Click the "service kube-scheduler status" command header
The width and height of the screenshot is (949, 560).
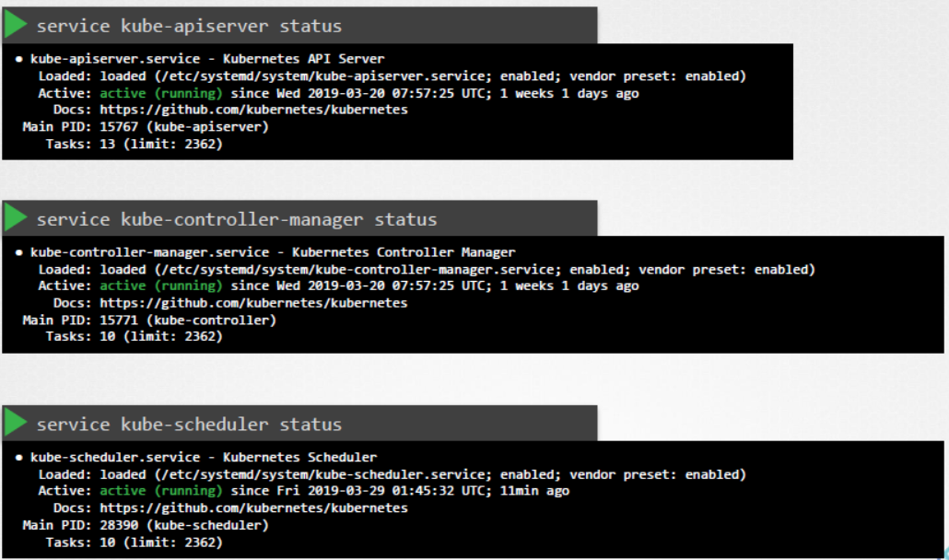coord(189,425)
